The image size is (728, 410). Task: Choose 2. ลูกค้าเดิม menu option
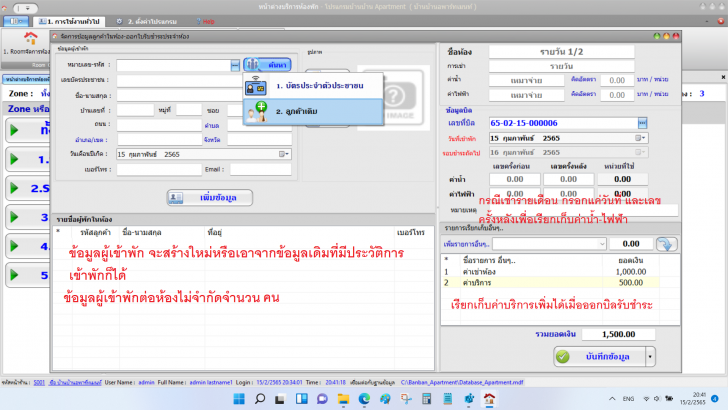tap(313, 111)
